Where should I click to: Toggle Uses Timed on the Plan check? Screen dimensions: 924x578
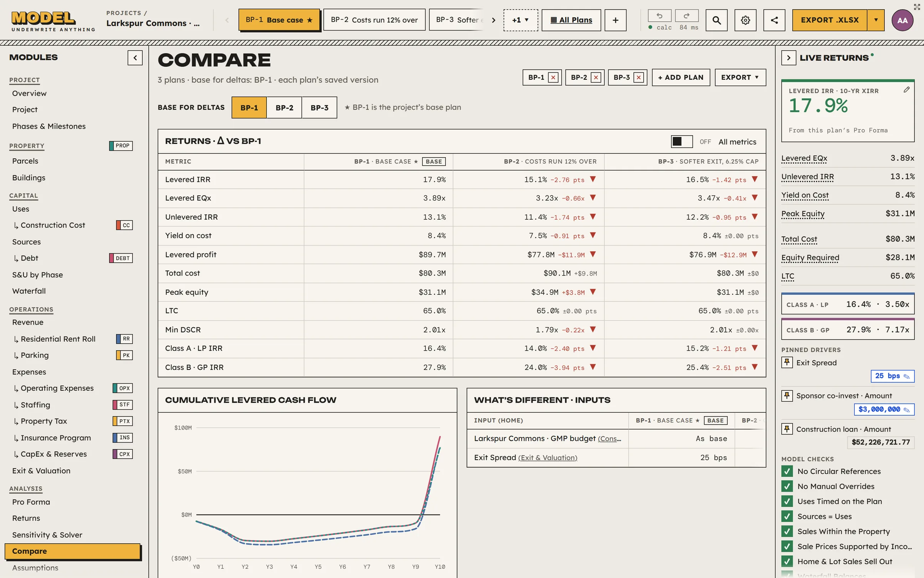[787, 501]
